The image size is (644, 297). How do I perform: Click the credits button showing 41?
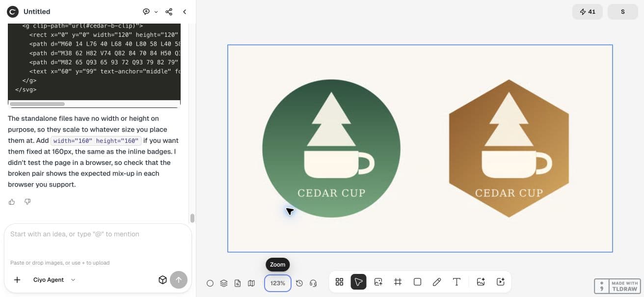click(x=588, y=12)
